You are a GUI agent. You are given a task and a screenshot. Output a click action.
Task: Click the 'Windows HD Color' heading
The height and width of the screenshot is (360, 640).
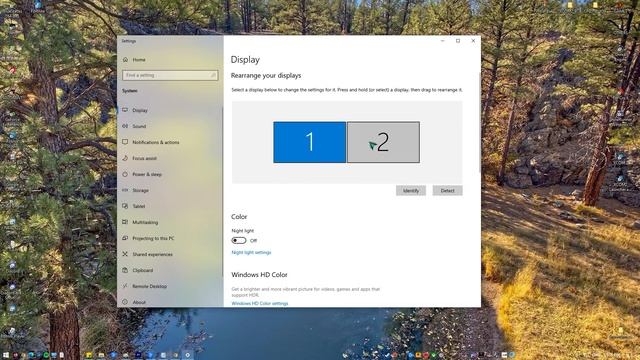(259, 275)
